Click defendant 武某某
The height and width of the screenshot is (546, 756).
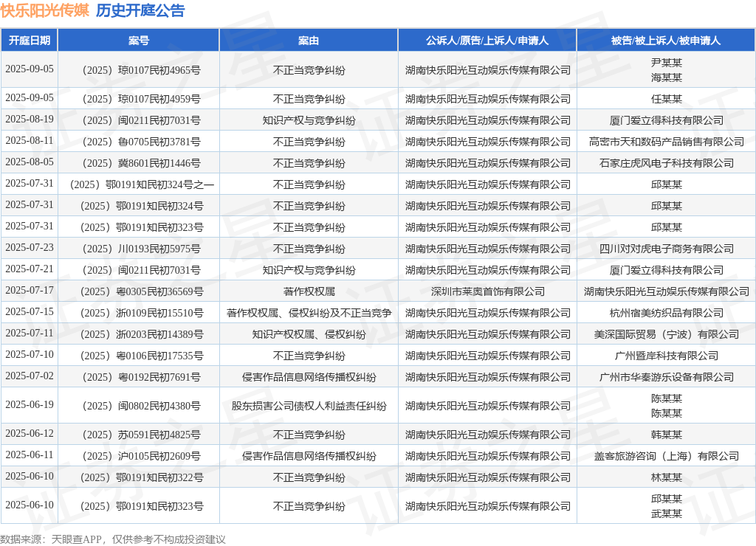[x=667, y=514]
